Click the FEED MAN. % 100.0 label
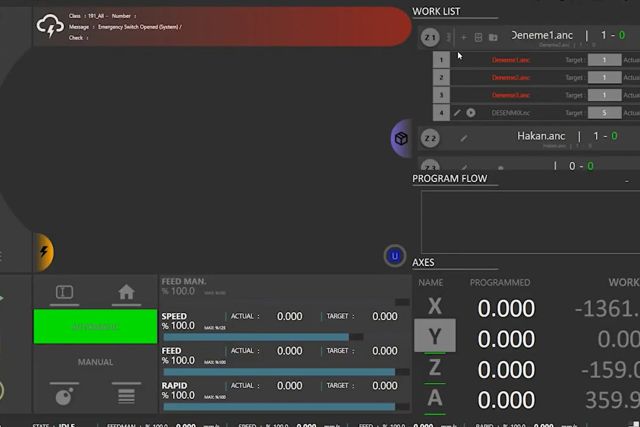 [184, 287]
